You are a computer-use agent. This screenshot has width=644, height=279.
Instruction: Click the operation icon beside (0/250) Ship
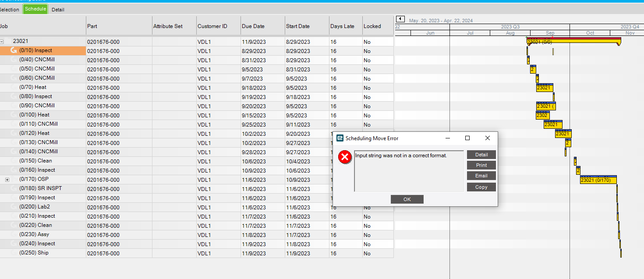tap(13, 253)
